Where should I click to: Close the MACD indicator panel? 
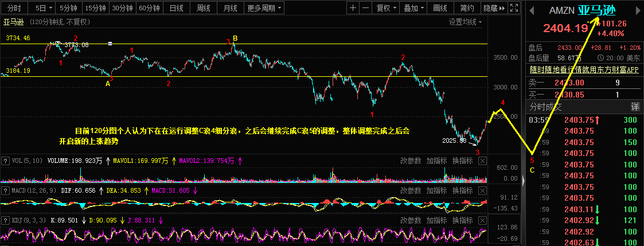pos(483,190)
